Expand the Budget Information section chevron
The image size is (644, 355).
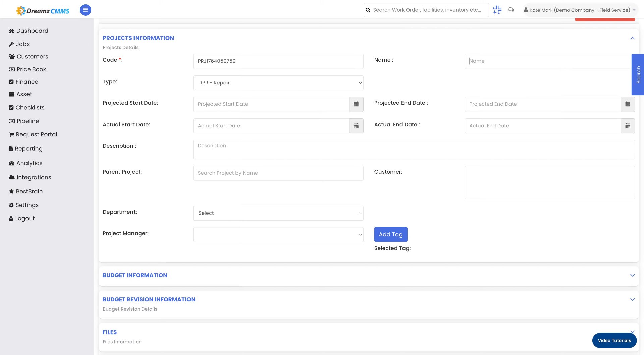[632, 275]
